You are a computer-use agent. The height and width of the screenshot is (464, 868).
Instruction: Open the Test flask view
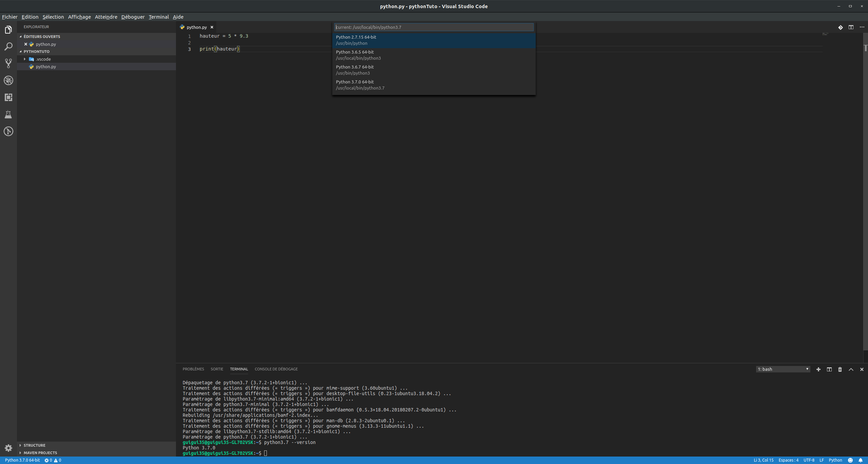[8, 114]
